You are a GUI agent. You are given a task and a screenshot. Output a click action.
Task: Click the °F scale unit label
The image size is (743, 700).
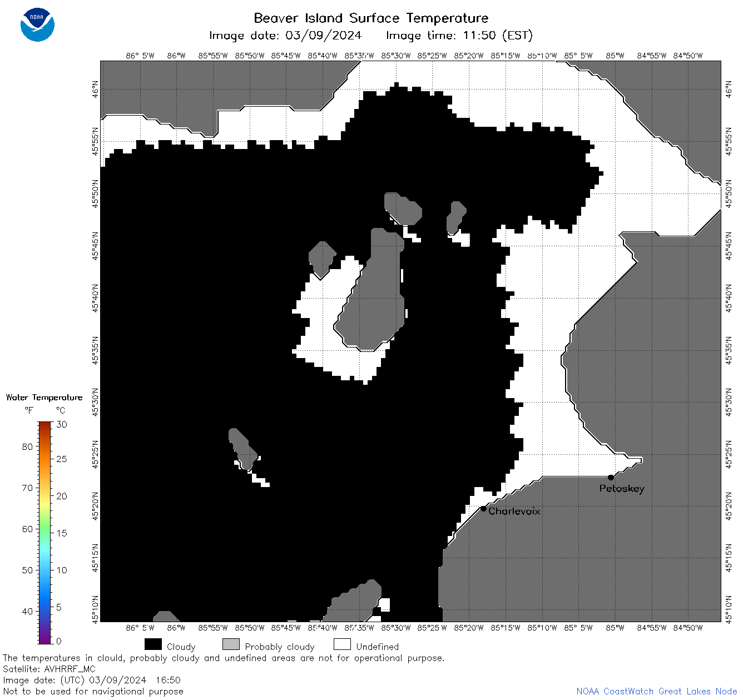(29, 410)
